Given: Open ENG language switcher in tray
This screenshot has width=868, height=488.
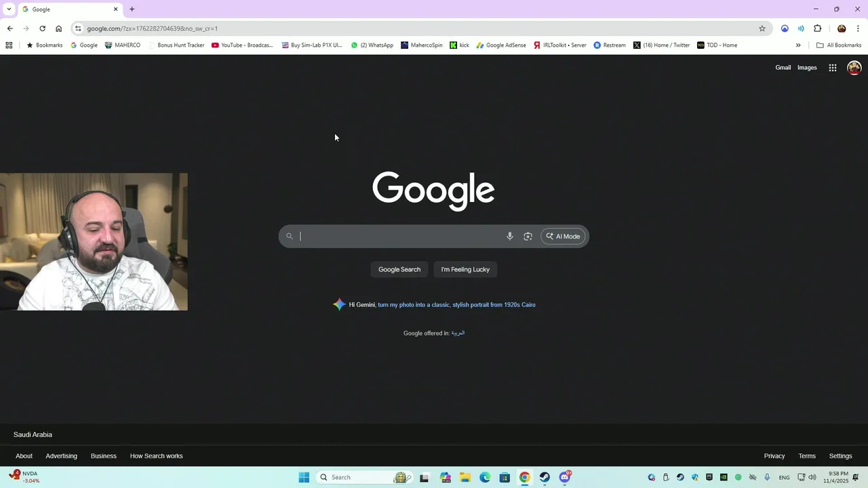Looking at the screenshot, I should [x=784, y=478].
